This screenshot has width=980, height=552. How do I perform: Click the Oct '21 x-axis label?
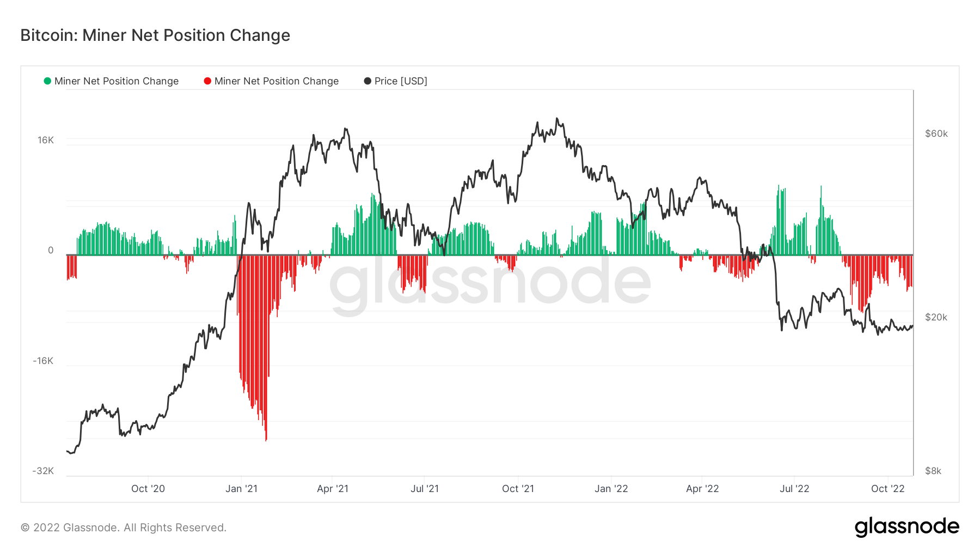518,489
